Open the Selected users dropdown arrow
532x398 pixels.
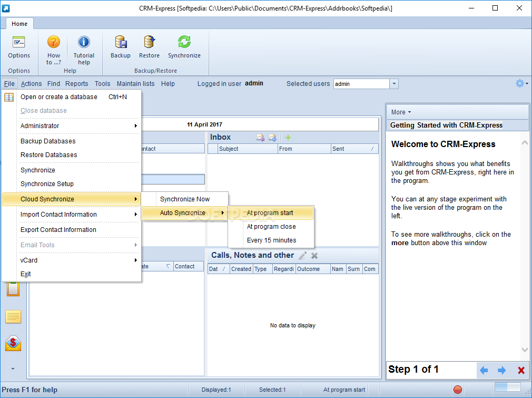click(394, 83)
